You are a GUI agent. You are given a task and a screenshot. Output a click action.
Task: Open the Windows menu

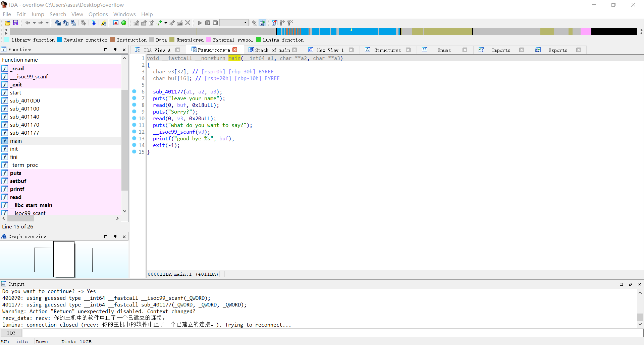click(x=124, y=14)
